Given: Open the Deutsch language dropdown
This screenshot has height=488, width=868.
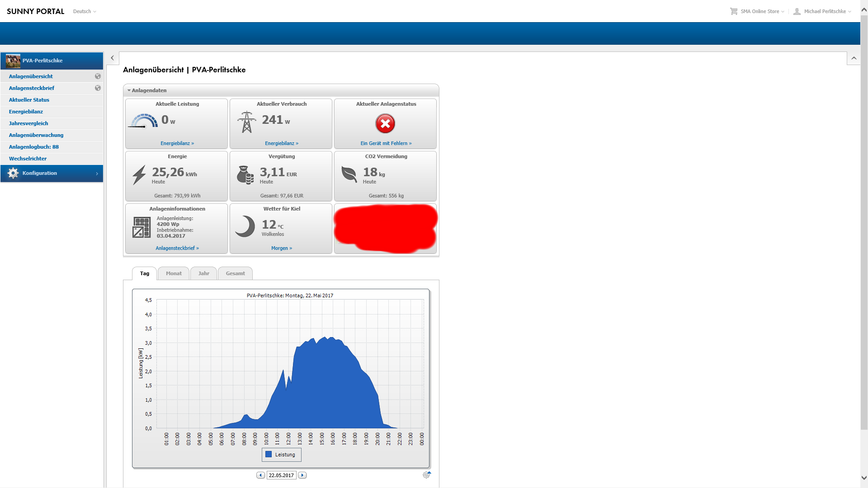Looking at the screenshot, I should (85, 11).
